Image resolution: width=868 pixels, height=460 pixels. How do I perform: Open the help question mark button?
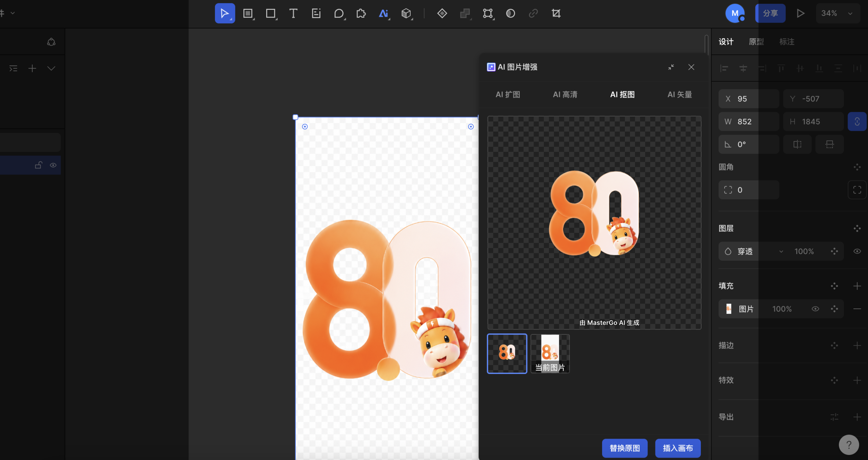[849, 445]
